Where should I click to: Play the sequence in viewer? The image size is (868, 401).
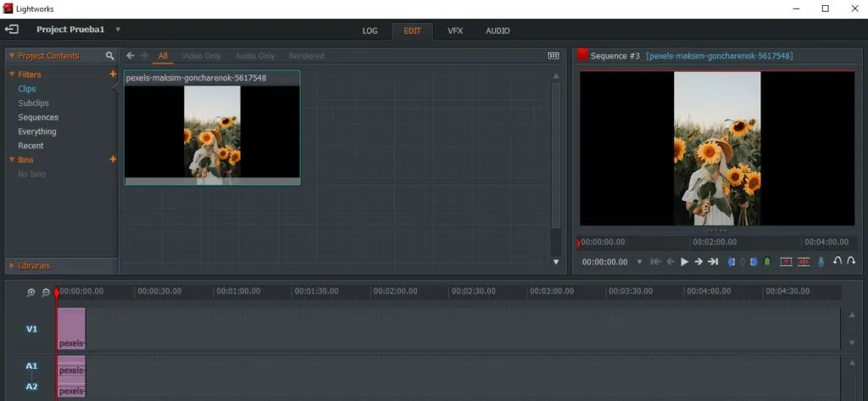pos(684,262)
